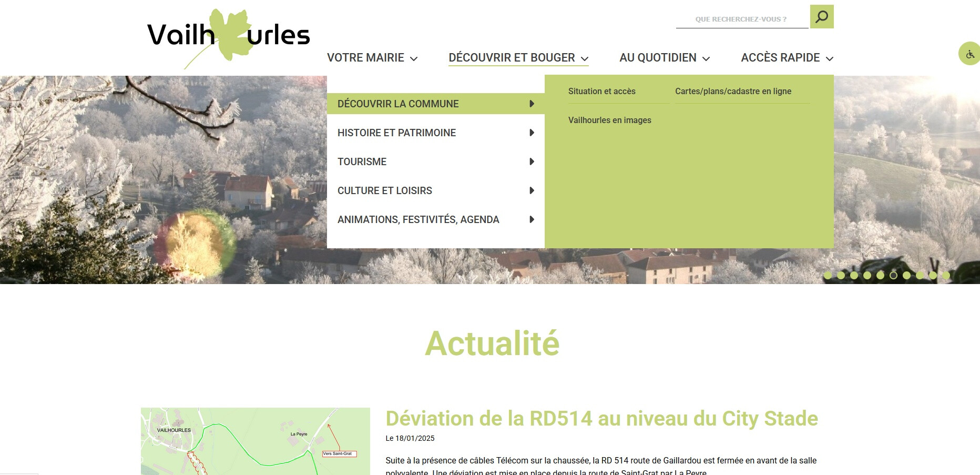Open the deviation map thumbnail
Viewport: 980px width, 475px height.
coord(255,441)
